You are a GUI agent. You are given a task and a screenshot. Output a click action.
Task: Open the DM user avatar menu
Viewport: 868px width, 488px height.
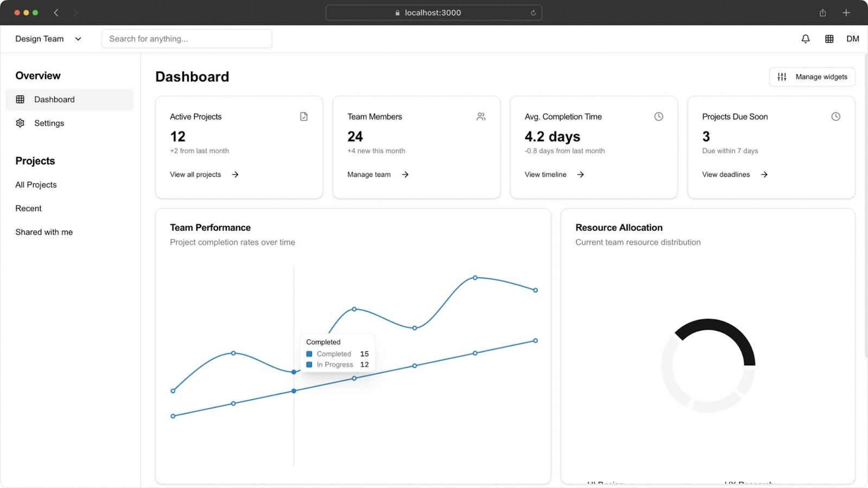pyautogui.click(x=852, y=39)
